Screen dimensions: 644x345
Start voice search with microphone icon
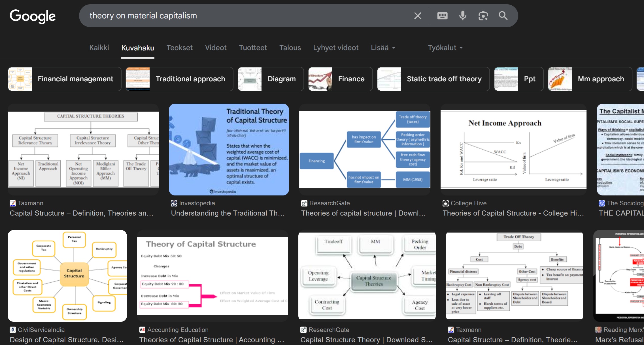point(463,16)
